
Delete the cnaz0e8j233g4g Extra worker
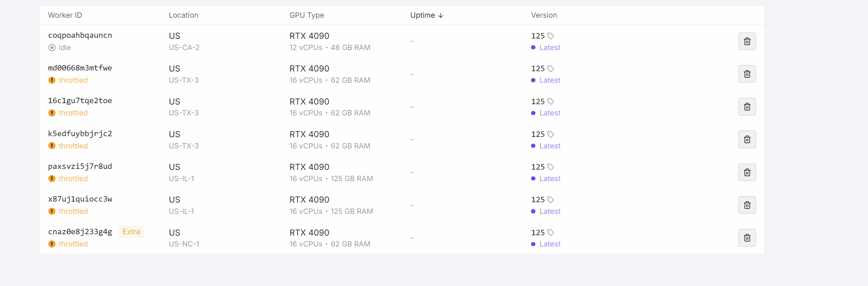[x=747, y=238]
